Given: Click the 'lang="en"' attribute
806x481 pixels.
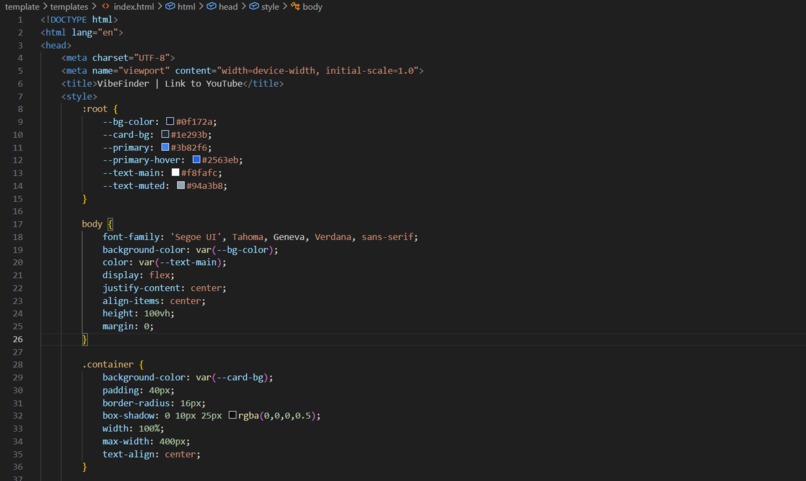Looking at the screenshot, I should (x=95, y=32).
